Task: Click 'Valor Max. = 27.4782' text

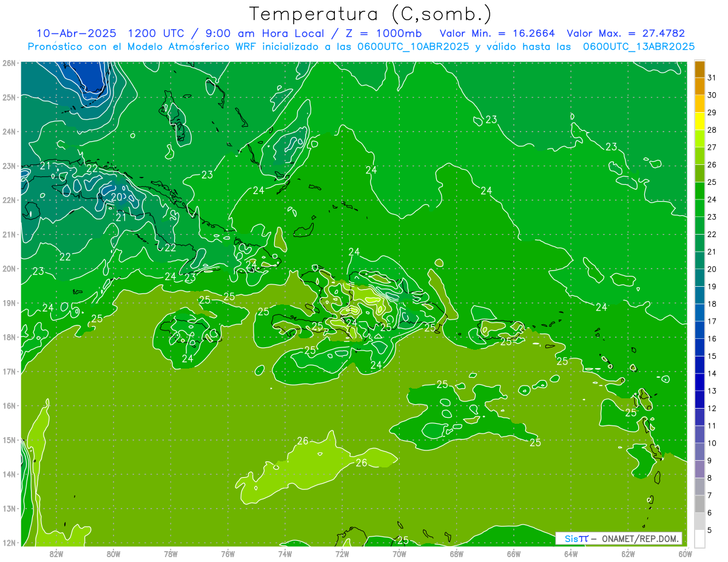Action: click(626, 33)
